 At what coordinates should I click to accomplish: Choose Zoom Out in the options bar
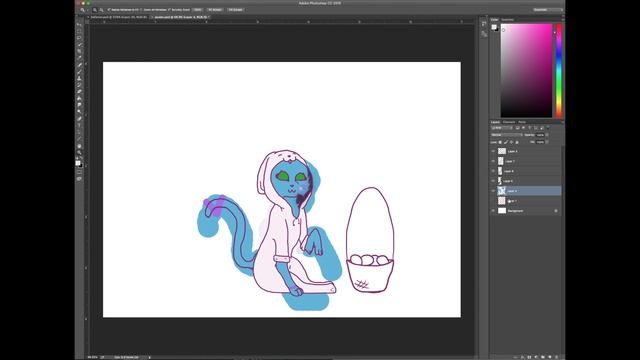click(x=102, y=9)
